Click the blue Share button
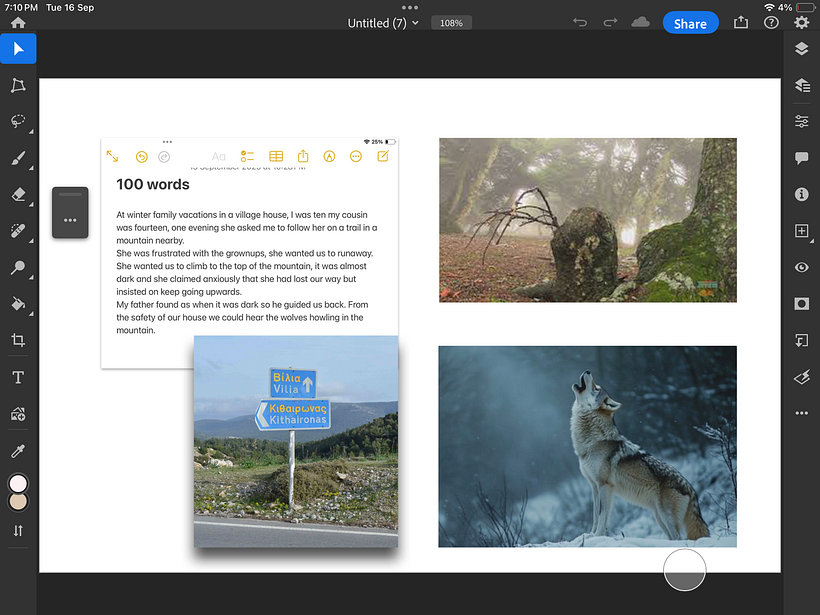This screenshot has height=615, width=820. click(690, 23)
